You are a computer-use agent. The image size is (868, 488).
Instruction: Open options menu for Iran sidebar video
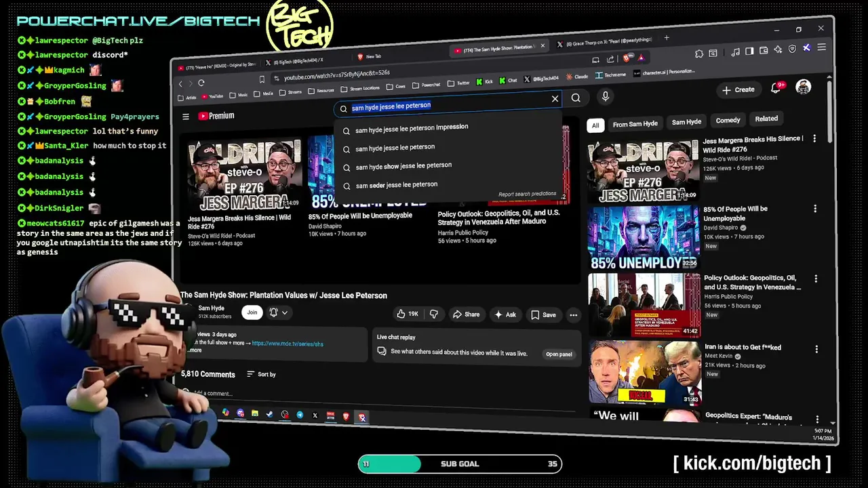click(816, 349)
